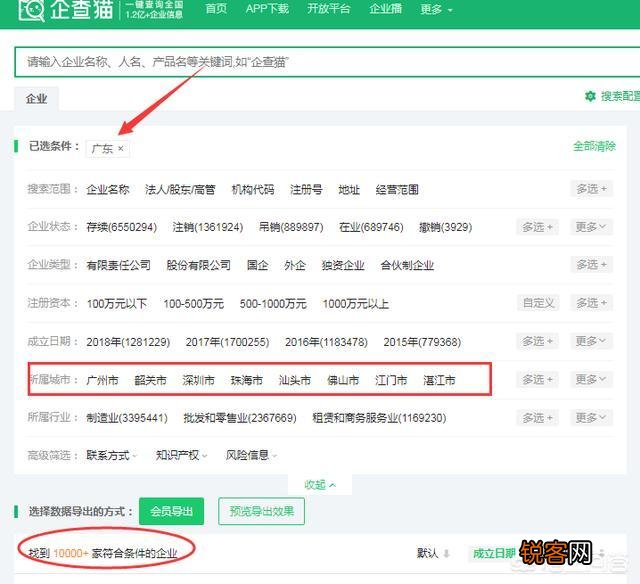
Task: Enable 多选 for the 企业类型 row
Action: point(591,265)
